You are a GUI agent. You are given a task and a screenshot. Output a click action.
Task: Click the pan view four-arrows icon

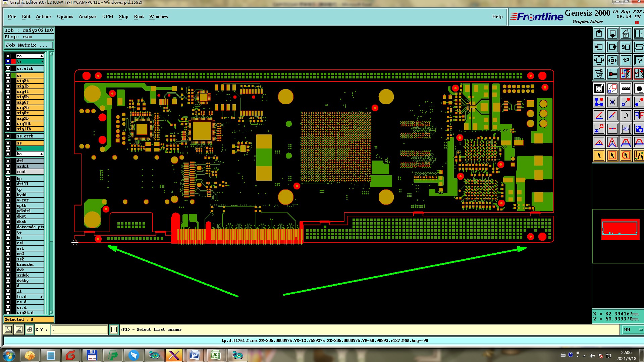(612, 61)
